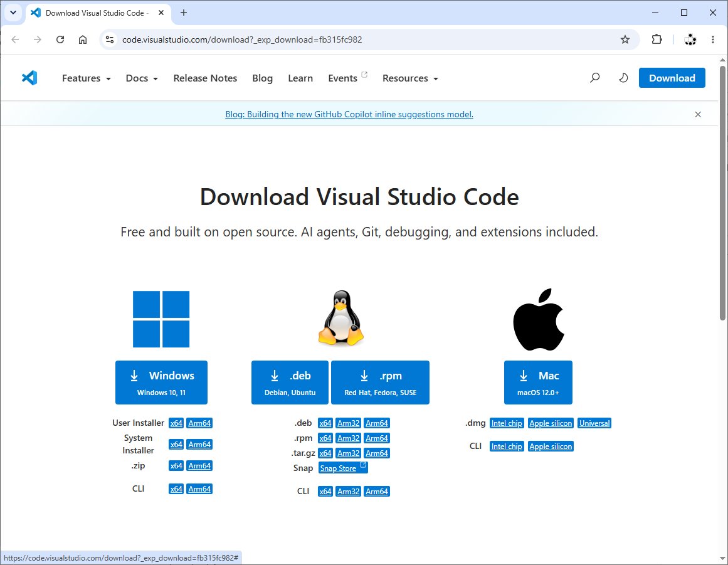The image size is (728, 565).
Task: Select System Installer x64 link
Action: coord(176,445)
